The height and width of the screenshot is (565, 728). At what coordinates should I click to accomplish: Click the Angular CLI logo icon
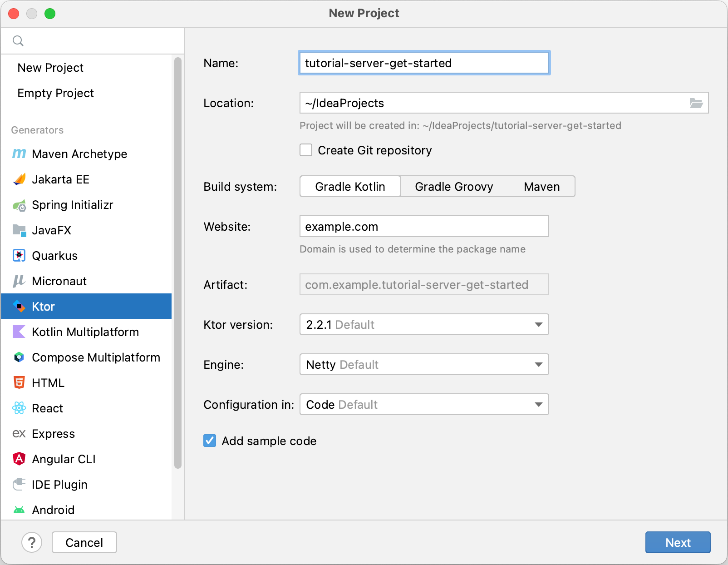19,459
